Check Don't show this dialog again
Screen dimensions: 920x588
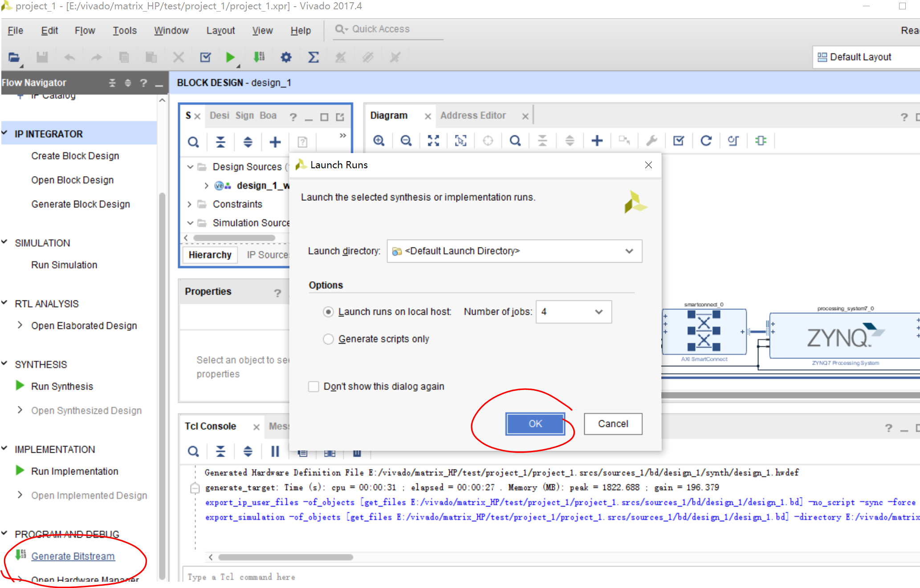click(x=314, y=386)
